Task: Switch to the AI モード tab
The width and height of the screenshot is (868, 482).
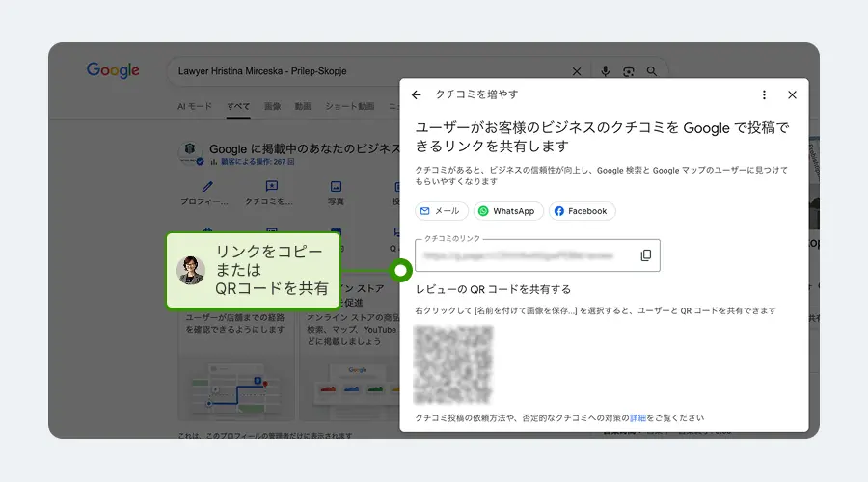Action: [x=195, y=106]
